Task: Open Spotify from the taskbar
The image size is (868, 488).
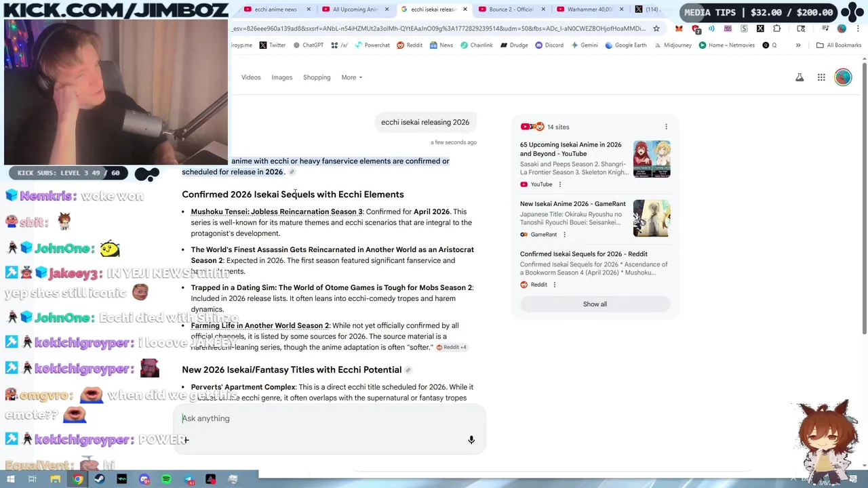Action: point(166,479)
